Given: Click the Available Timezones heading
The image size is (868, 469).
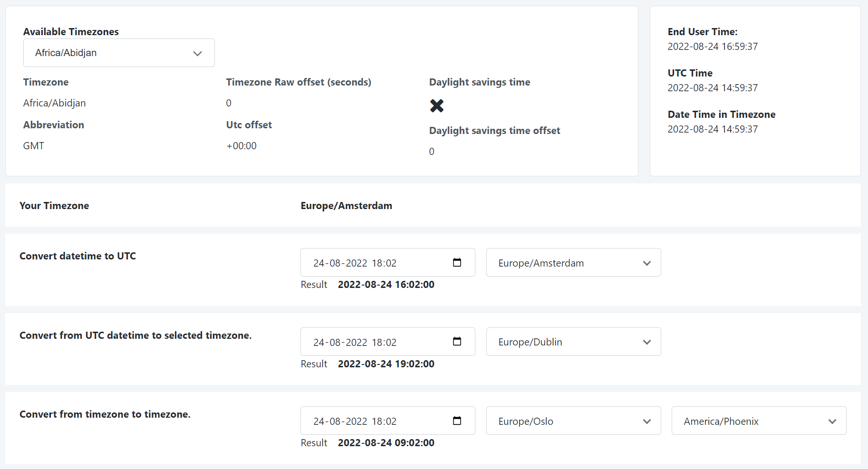Looking at the screenshot, I should tap(71, 32).
